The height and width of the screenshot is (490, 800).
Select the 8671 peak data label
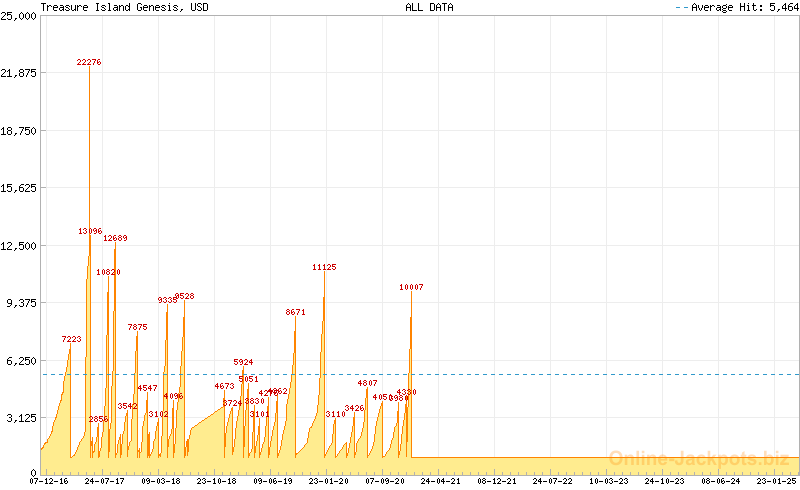tap(295, 312)
